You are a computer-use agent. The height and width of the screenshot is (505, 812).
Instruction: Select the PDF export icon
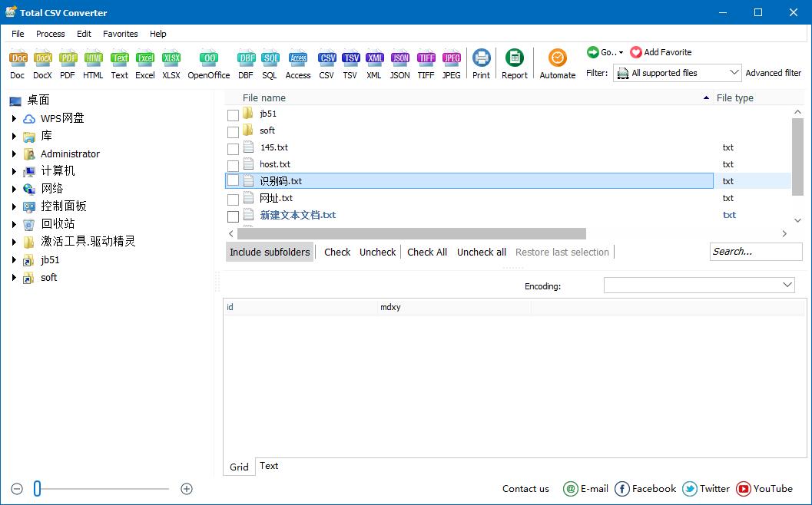[x=68, y=58]
